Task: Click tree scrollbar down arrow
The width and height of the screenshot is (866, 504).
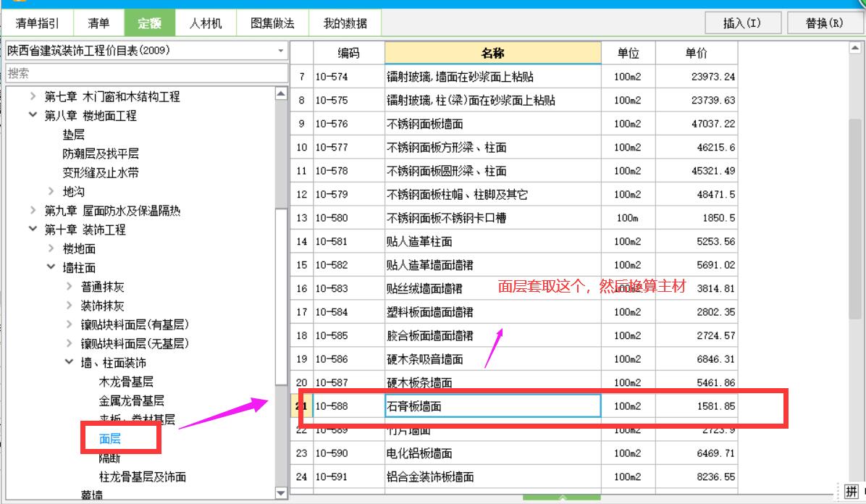Action: 281,493
